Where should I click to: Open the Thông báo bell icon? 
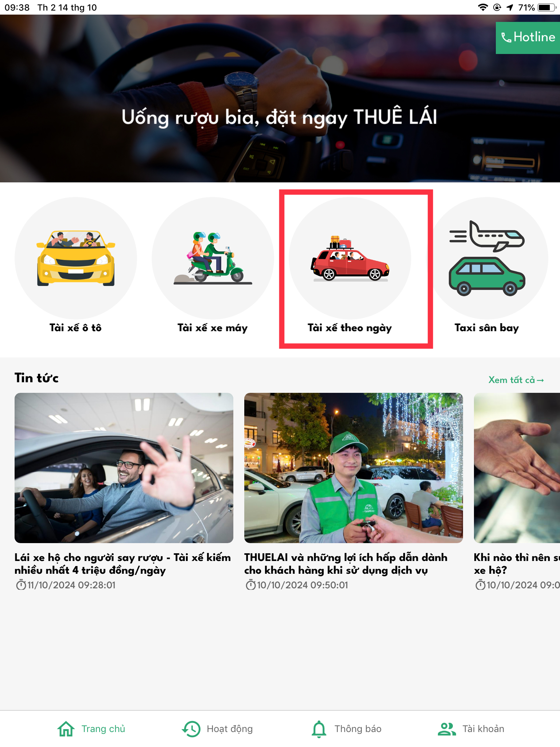pyautogui.click(x=319, y=729)
